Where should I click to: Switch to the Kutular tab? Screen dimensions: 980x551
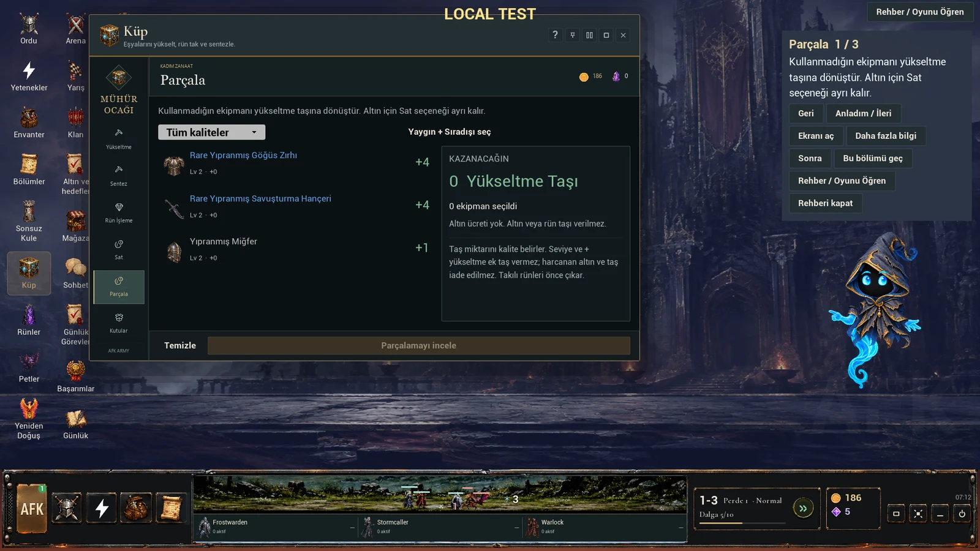[x=119, y=323]
